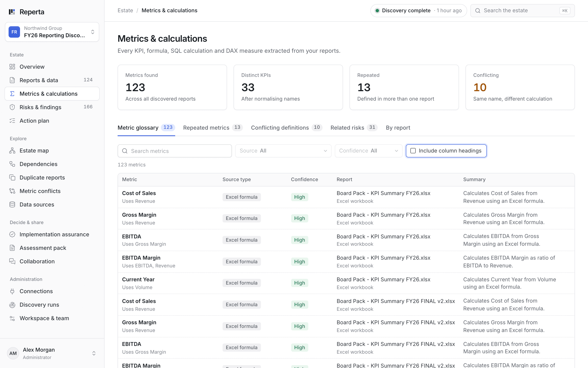The image size is (588, 368).
Task: Expand the Northwind Group workspace switcher
Action: click(52, 32)
